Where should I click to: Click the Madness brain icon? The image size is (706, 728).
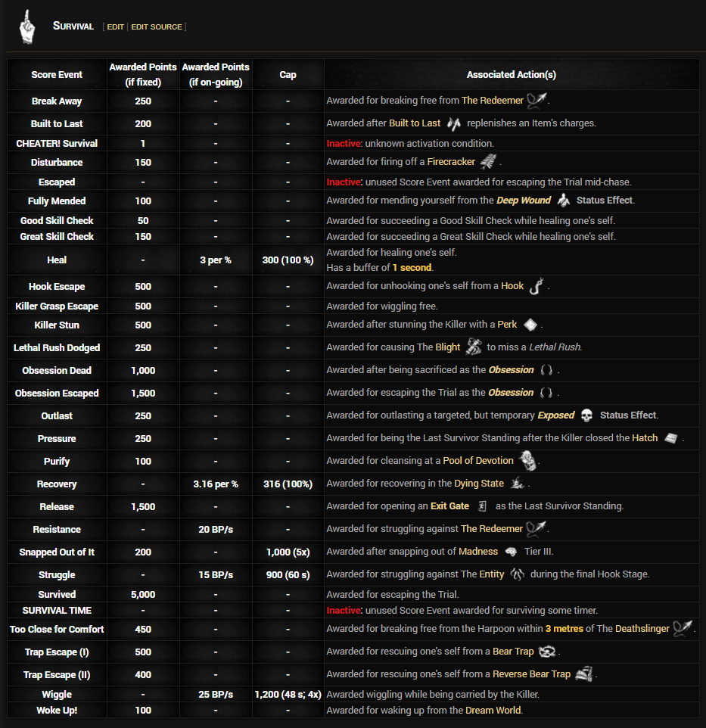(x=511, y=552)
